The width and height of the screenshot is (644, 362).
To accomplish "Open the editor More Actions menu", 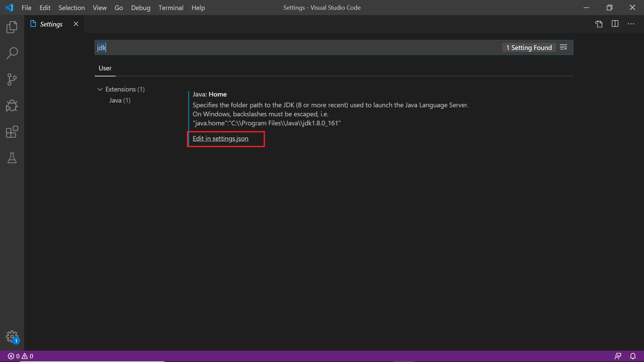I will pos(631,24).
